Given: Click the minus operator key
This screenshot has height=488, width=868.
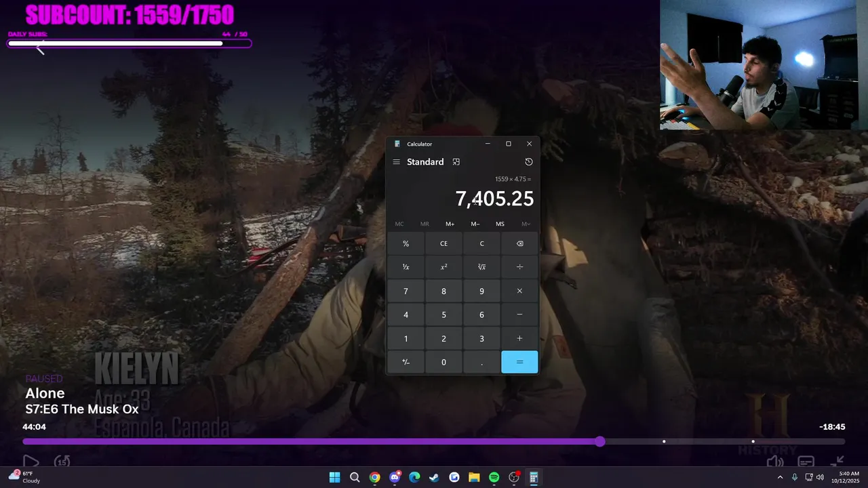Looking at the screenshot, I should click(x=519, y=314).
